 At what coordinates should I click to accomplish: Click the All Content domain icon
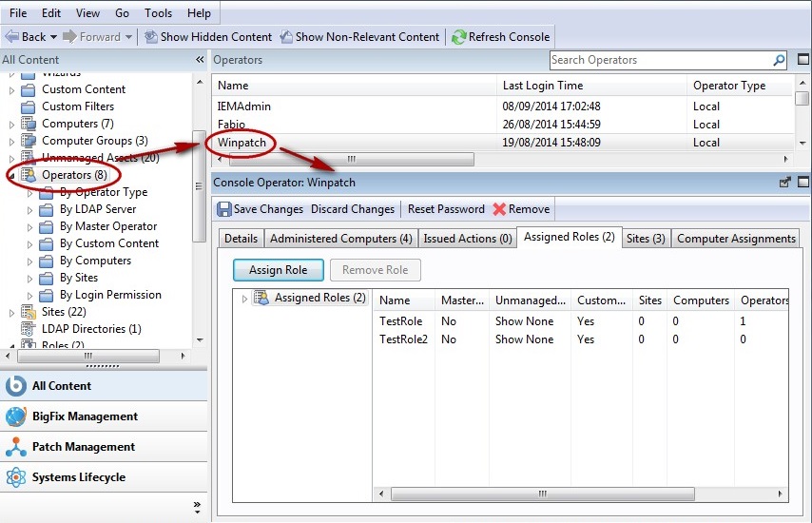pos(15,386)
